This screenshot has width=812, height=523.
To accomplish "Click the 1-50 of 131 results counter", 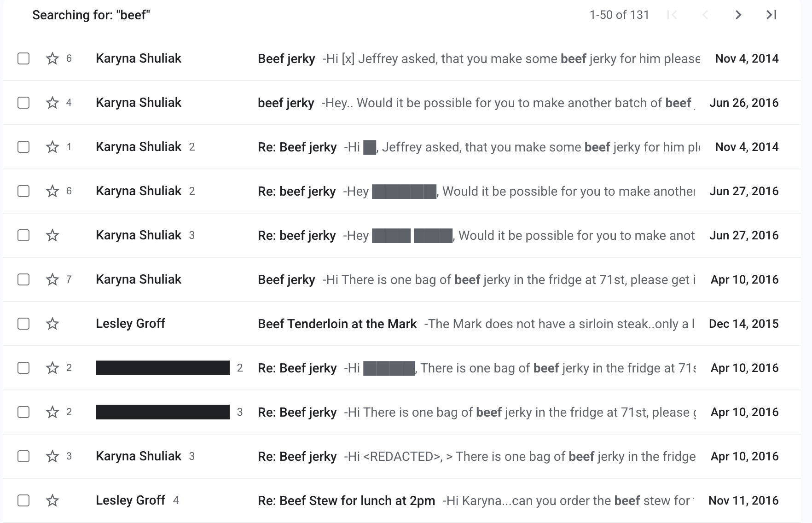I will click(619, 15).
